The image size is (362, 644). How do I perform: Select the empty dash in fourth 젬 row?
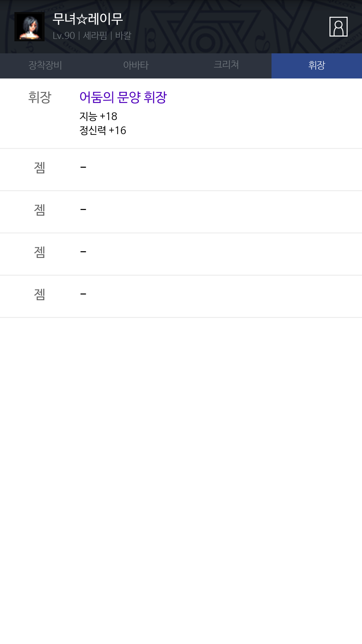click(83, 294)
